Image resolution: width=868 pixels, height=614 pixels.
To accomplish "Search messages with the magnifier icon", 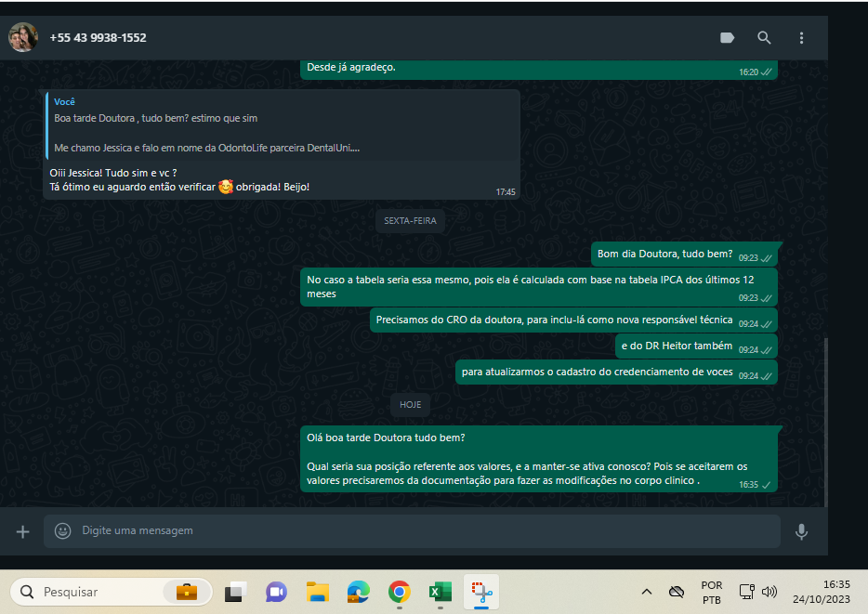I will (x=764, y=37).
